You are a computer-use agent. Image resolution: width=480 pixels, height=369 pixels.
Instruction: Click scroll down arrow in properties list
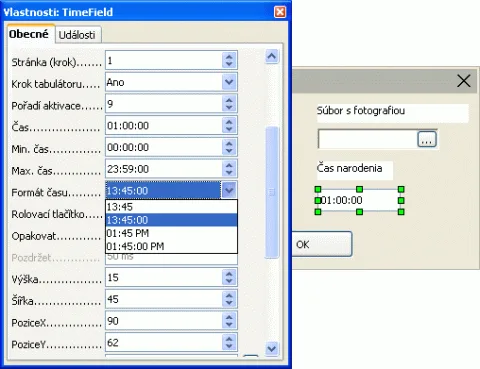272,349
